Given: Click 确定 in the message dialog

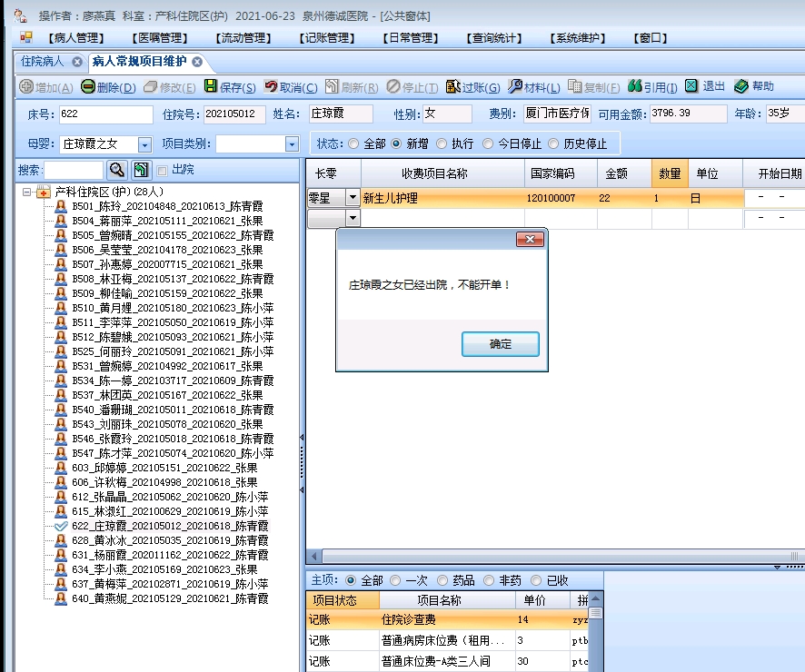Looking at the screenshot, I should [x=501, y=343].
